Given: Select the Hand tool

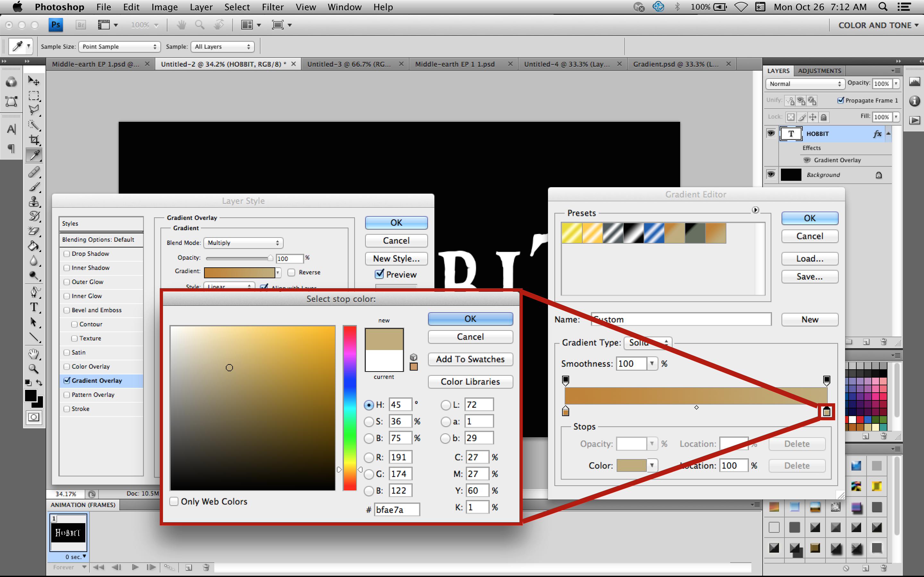Looking at the screenshot, I should pos(34,354).
